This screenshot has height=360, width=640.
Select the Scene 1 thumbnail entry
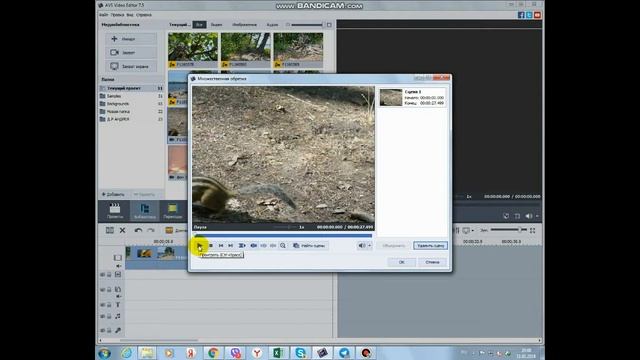click(412, 98)
